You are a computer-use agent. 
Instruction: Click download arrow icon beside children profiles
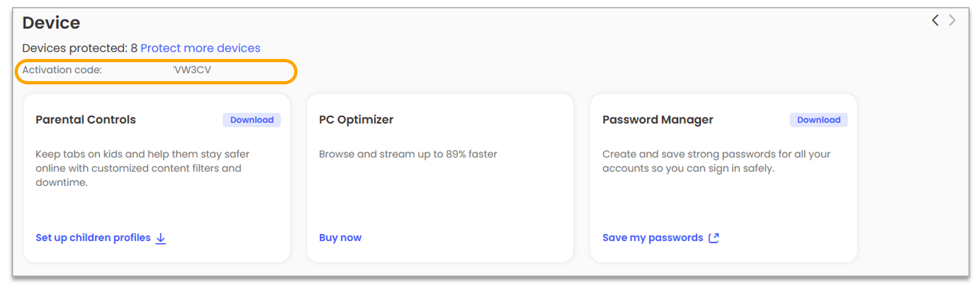pyautogui.click(x=161, y=238)
